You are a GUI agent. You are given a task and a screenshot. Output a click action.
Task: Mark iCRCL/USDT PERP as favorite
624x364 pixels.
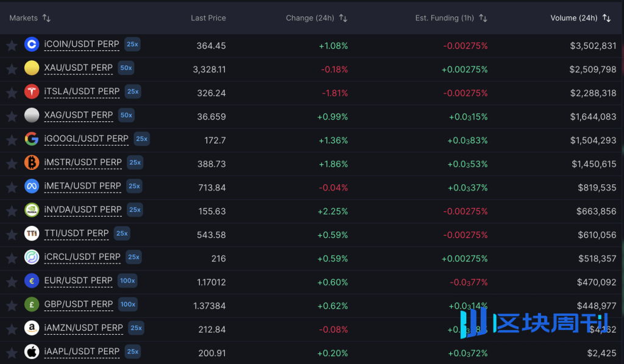pos(12,258)
